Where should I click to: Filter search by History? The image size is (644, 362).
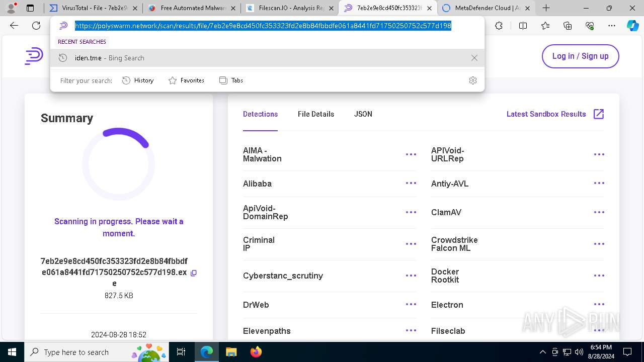click(138, 80)
